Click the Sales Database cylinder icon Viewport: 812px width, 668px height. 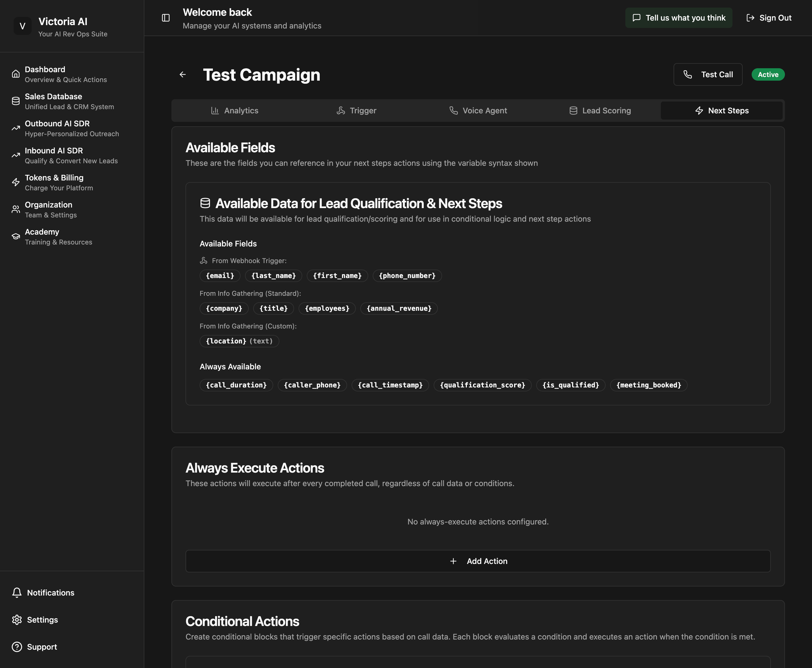(16, 101)
